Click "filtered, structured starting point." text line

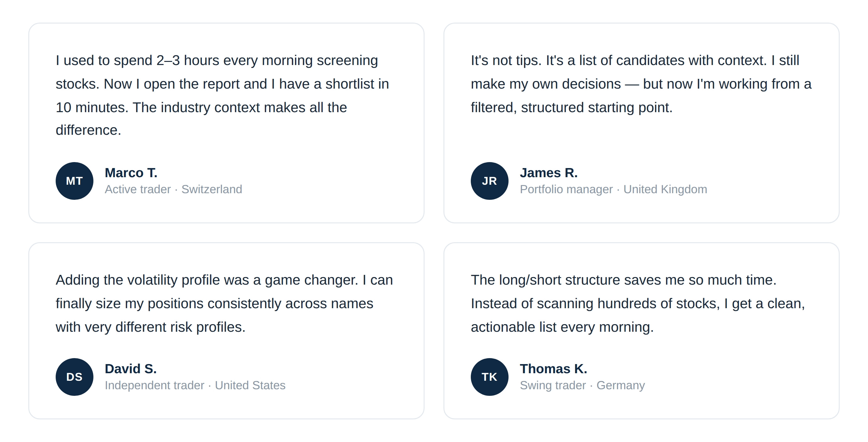[571, 107]
